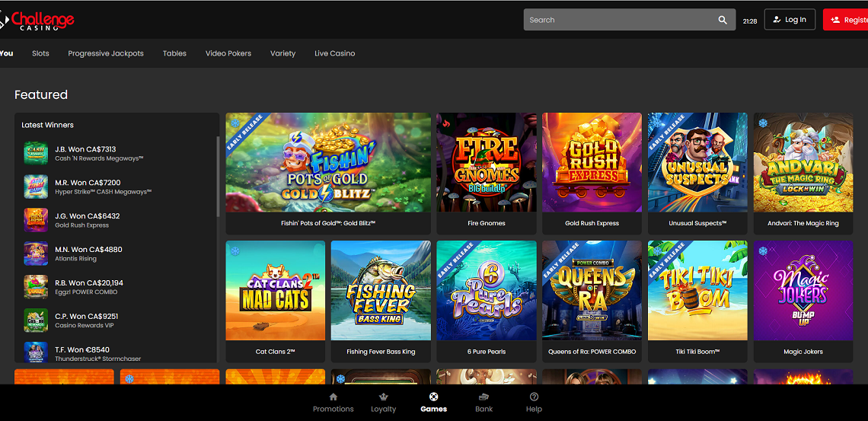Open the Unusual Suspects game tile
The width and height of the screenshot is (868, 421).
coord(697,174)
